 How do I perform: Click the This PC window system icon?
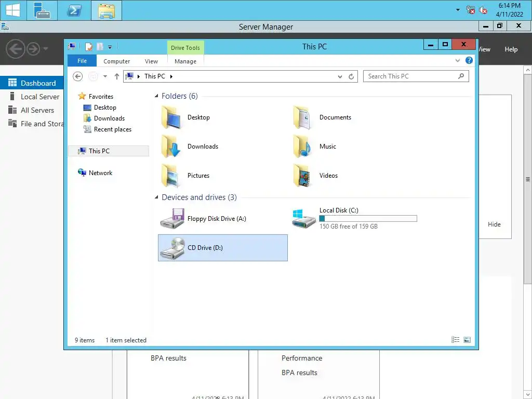pos(72,46)
